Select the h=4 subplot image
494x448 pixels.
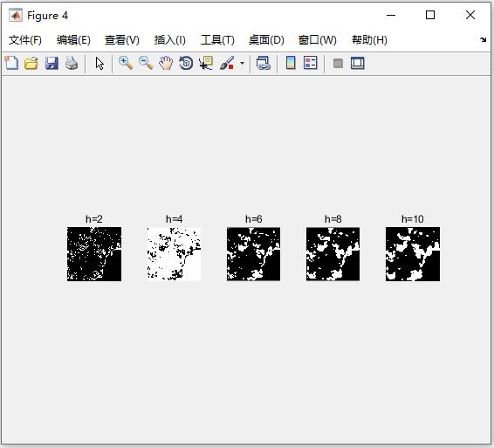click(x=174, y=254)
